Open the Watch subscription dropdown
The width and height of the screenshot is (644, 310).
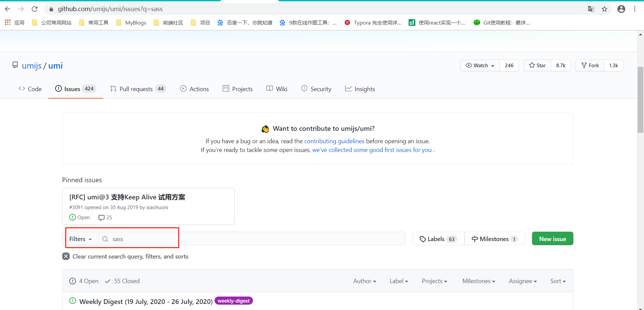click(480, 66)
